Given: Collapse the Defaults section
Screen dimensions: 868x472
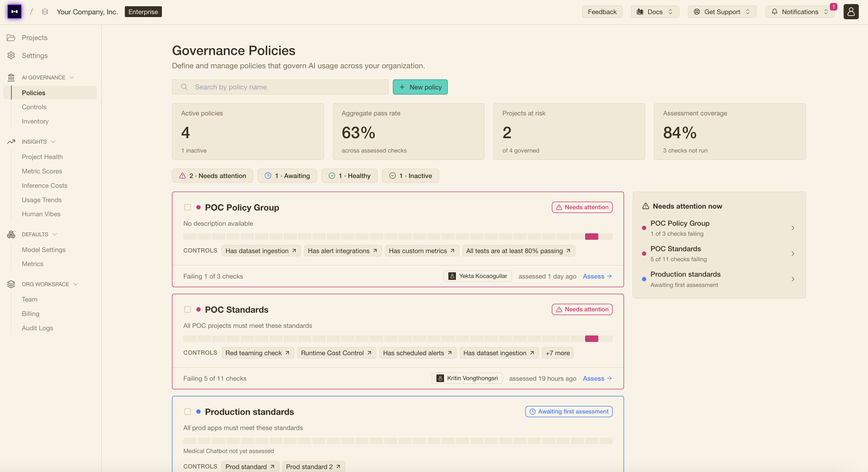Looking at the screenshot, I should pos(55,234).
